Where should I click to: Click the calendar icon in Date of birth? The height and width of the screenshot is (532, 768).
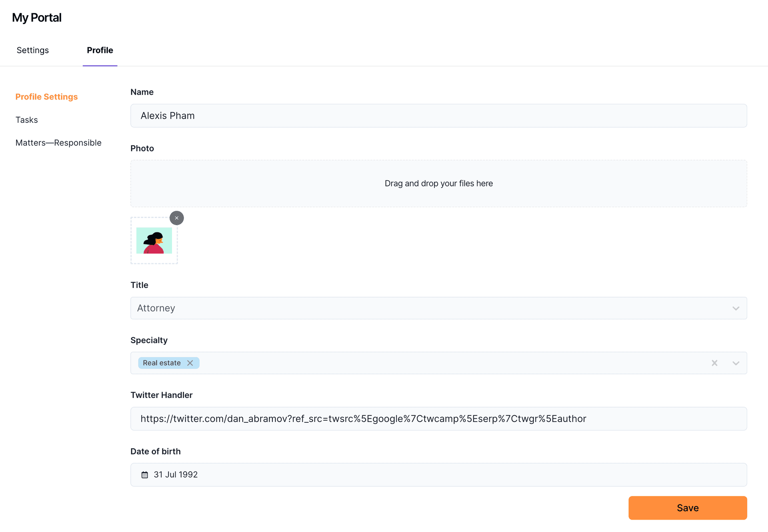(x=145, y=475)
